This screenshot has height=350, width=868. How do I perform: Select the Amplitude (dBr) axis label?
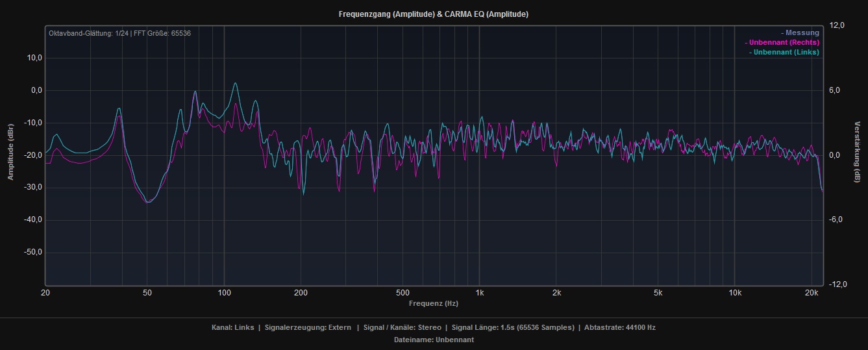(x=10, y=152)
